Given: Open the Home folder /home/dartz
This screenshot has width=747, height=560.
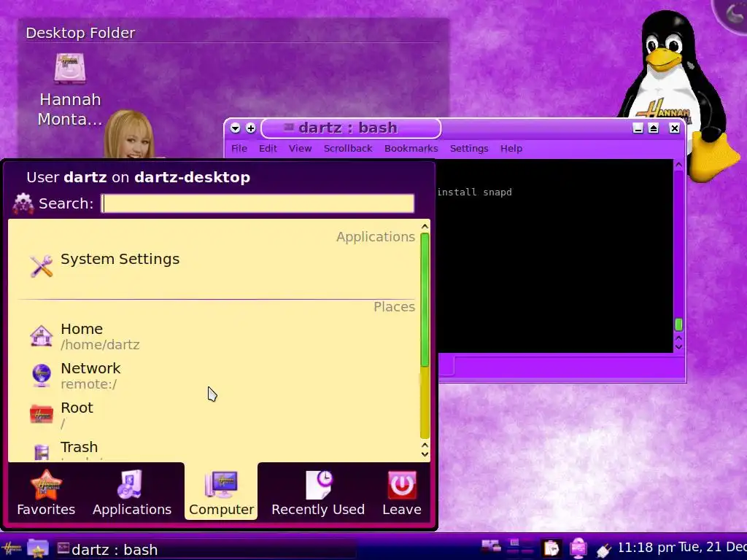Looking at the screenshot, I should (214, 336).
